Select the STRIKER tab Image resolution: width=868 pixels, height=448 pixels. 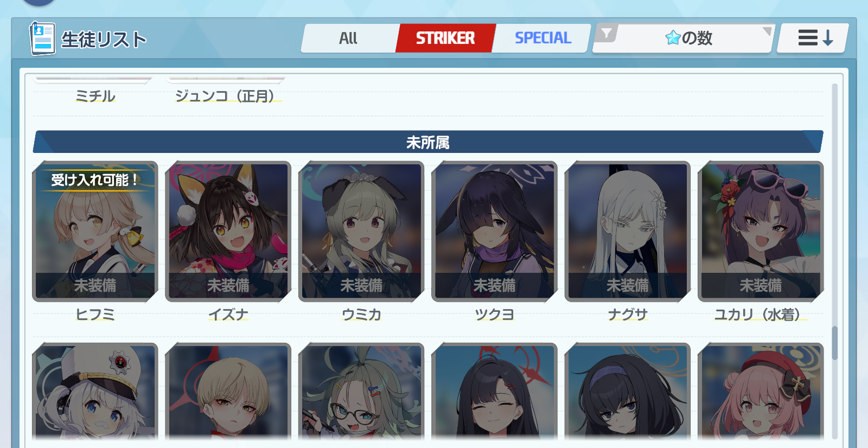coord(445,38)
